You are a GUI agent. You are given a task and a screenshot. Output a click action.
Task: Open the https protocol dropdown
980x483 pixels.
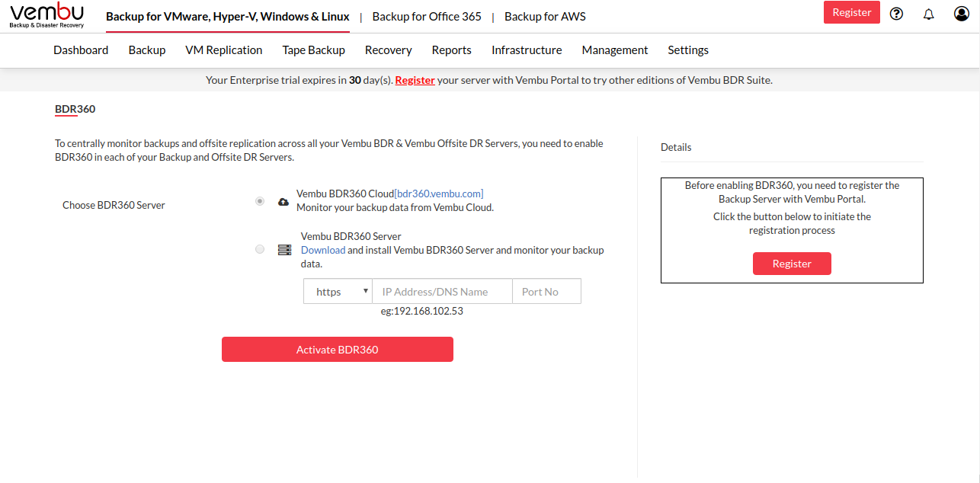click(338, 291)
